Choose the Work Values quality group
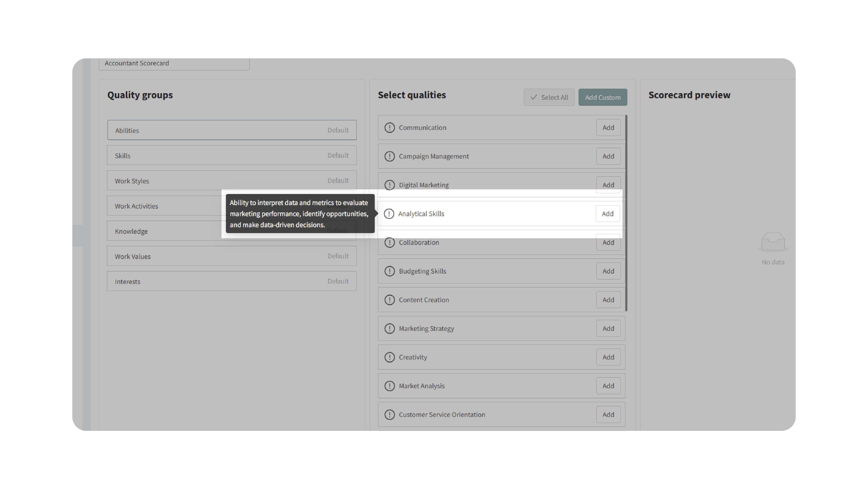The height and width of the screenshot is (489, 868). 232,256
